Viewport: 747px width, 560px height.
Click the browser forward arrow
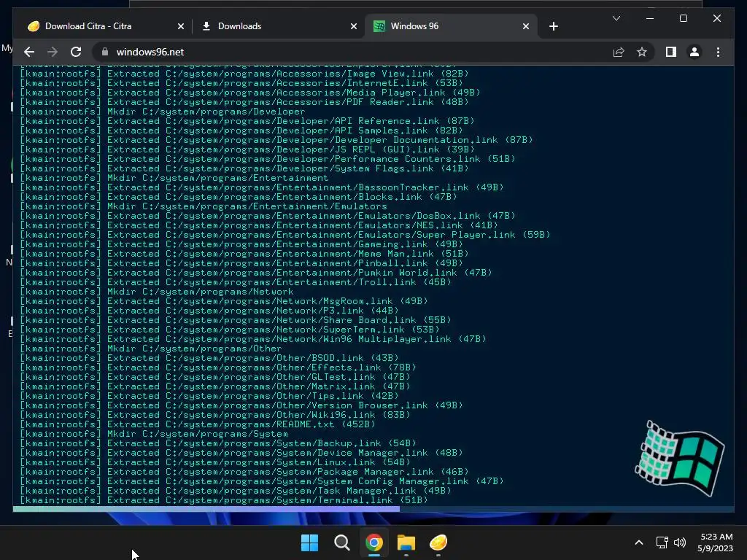pyautogui.click(x=53, y=52)
